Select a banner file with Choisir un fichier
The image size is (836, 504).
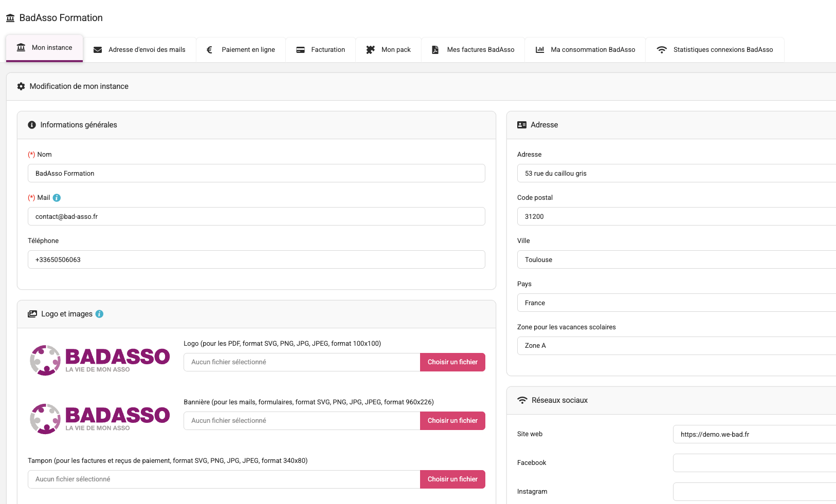[x=452, y=421]
